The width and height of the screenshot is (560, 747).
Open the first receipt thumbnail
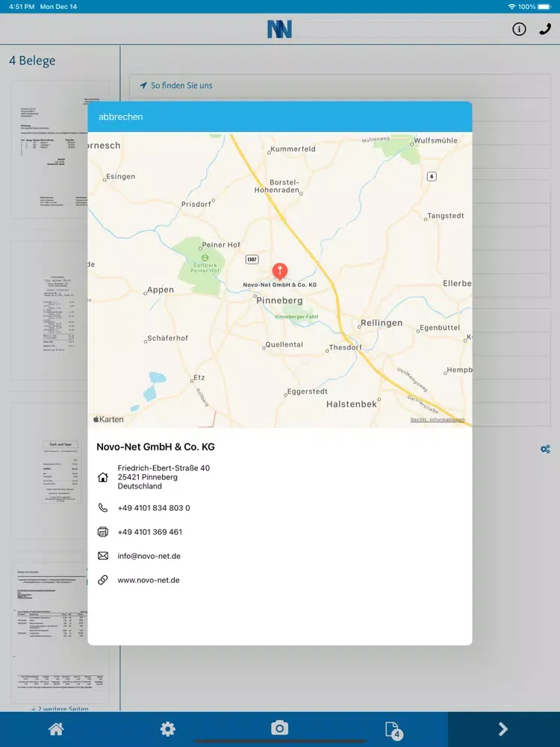point(60,150)
